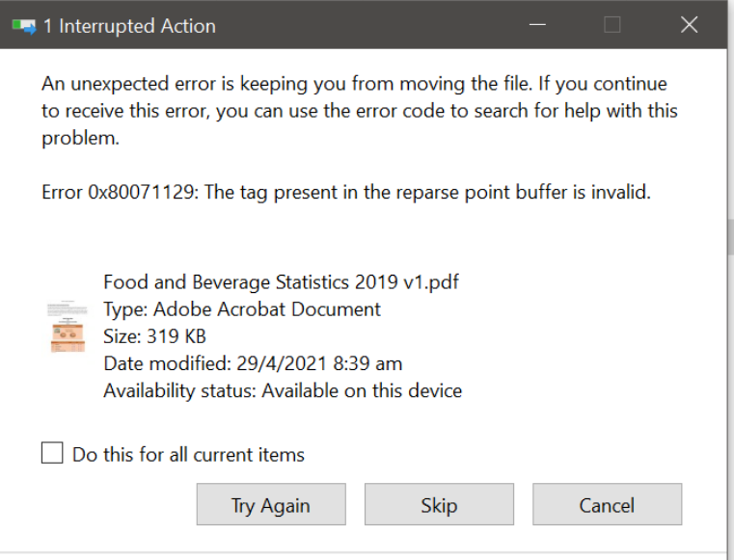Click the 'Size: 319 KB' detail
734x560 pixels.
click(x=154, y=336)
